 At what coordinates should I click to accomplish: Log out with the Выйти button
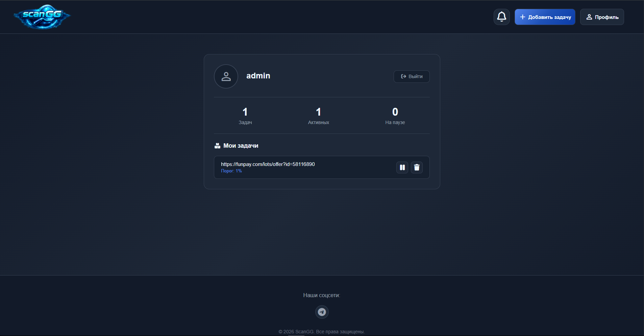pos(411,76)
